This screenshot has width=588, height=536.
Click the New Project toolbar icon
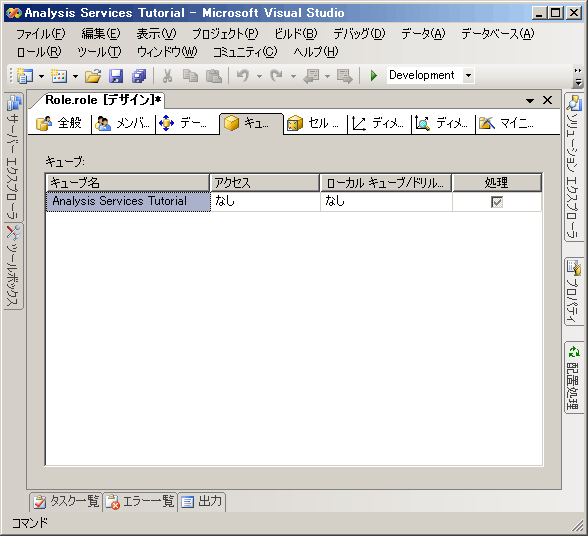[x=25, y=76]
